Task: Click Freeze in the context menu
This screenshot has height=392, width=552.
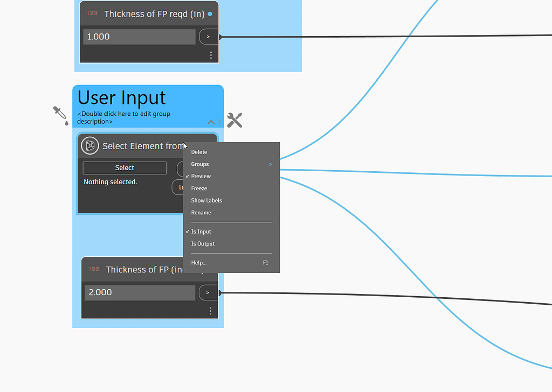Action: [198, 188]
